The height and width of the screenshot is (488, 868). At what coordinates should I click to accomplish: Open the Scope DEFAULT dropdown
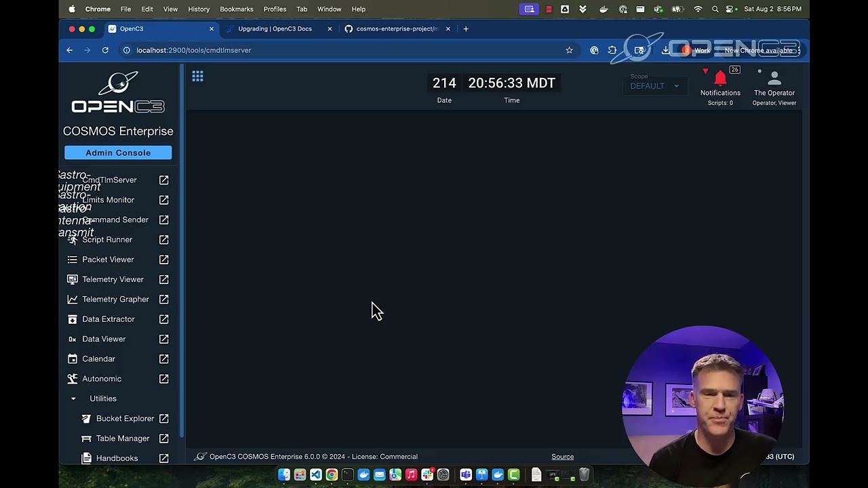click(654, 85)
